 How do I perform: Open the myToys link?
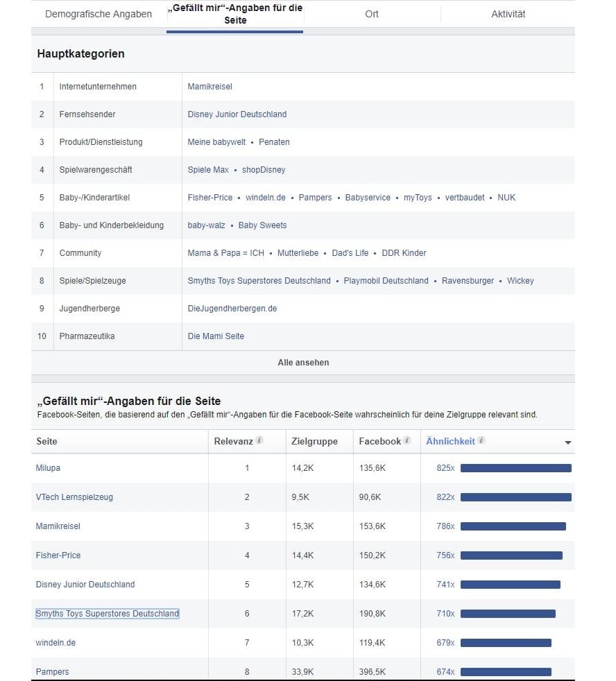point(418,198)
